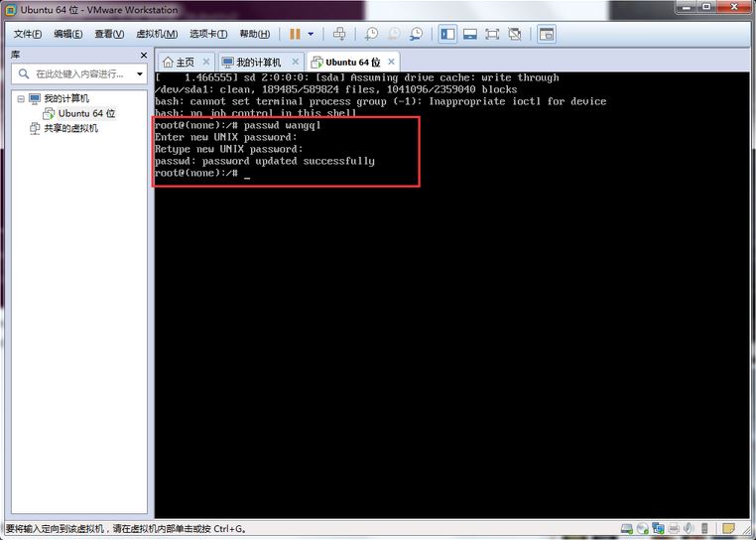Open the 查看(V) menu
The width and height of the screenshot is (756, 540).
[109, 34]
